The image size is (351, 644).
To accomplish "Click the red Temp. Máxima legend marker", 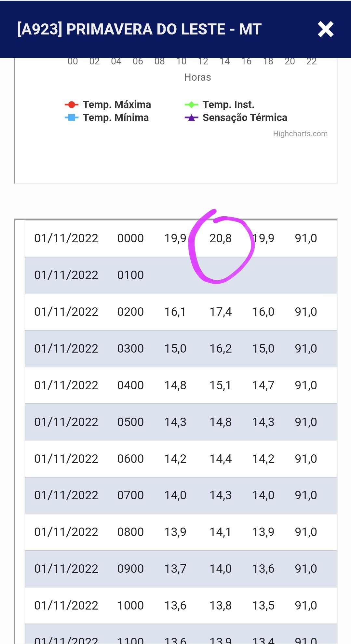I will (72, 105).
